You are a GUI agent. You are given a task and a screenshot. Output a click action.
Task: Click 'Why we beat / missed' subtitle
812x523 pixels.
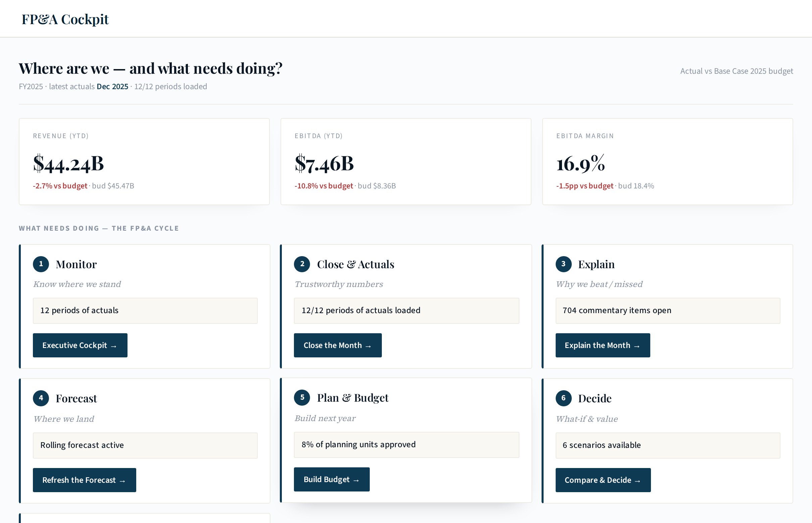[x=599, y=284]
